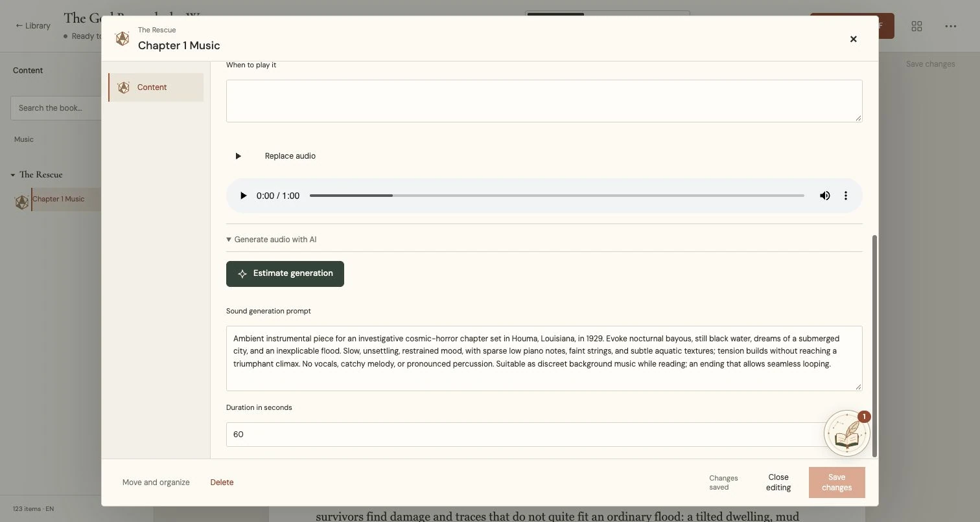980x522 pixels.
Task: Select Chapter 1 Music in the content tree
Action: tap(58, 199)
